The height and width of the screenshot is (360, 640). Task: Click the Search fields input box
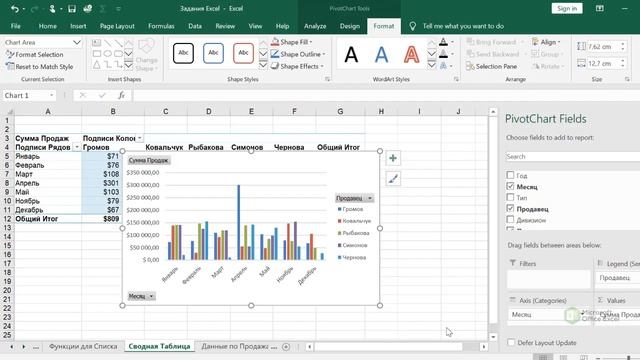(572, 156)
